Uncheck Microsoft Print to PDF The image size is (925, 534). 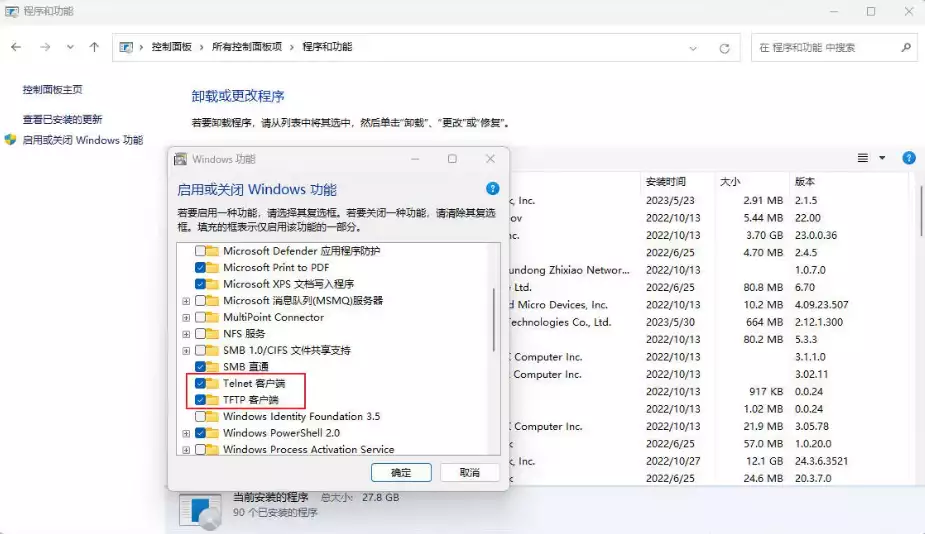[201, 267]
